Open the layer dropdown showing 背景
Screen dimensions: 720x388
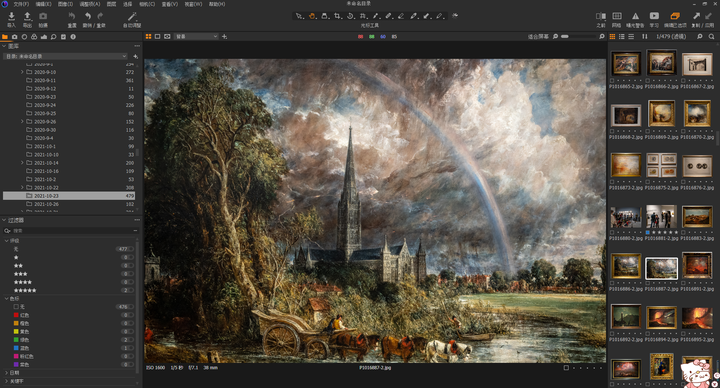tap(196, 36)
